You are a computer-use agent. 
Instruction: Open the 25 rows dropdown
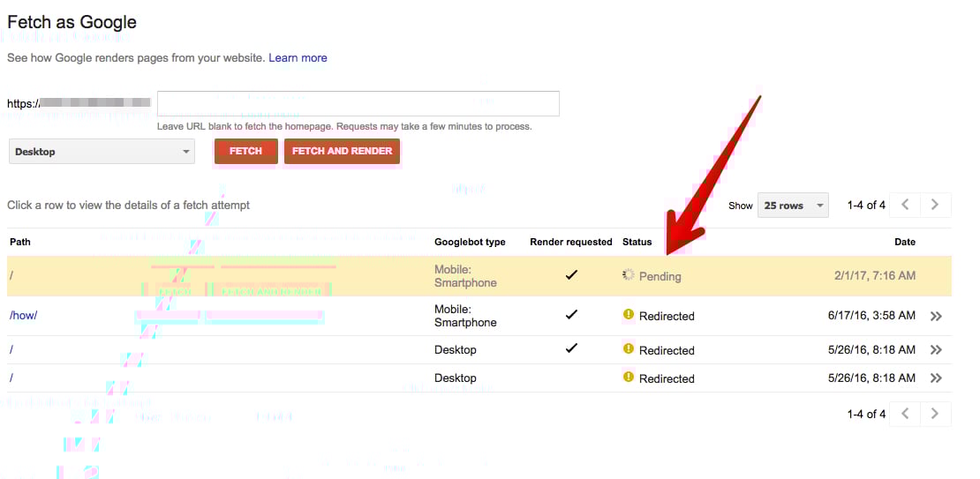[x=793, y=206]
